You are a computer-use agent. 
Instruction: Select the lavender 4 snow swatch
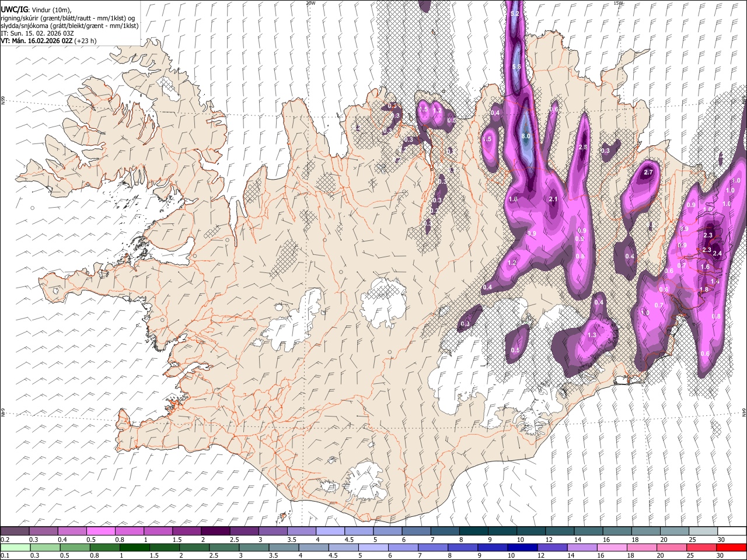(x=330, y=531)
